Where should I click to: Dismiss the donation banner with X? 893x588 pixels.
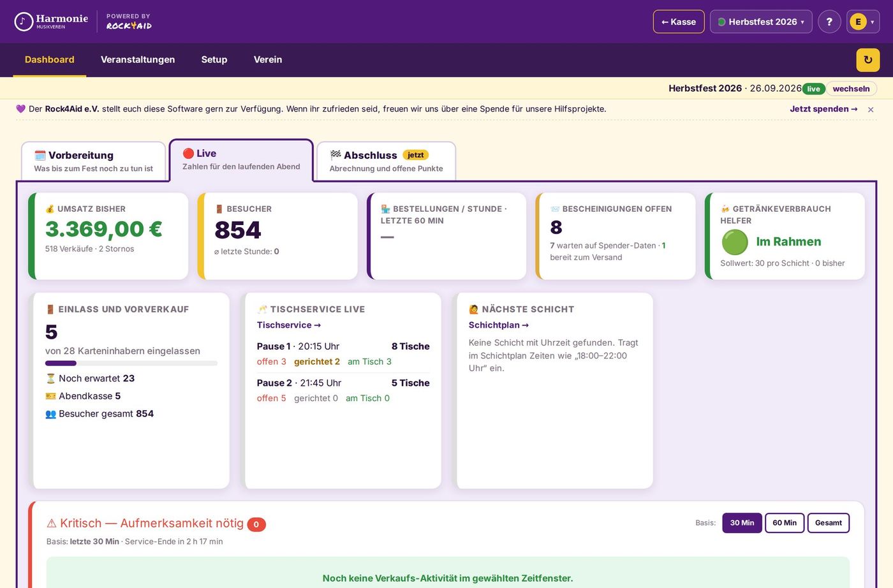click(x=871, y=110)
